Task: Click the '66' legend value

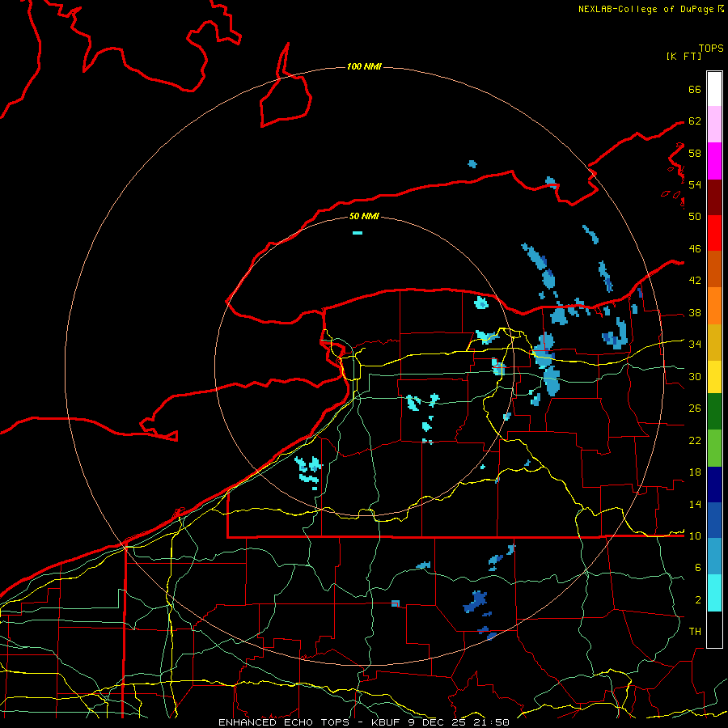Action: (x=695, y=89)
